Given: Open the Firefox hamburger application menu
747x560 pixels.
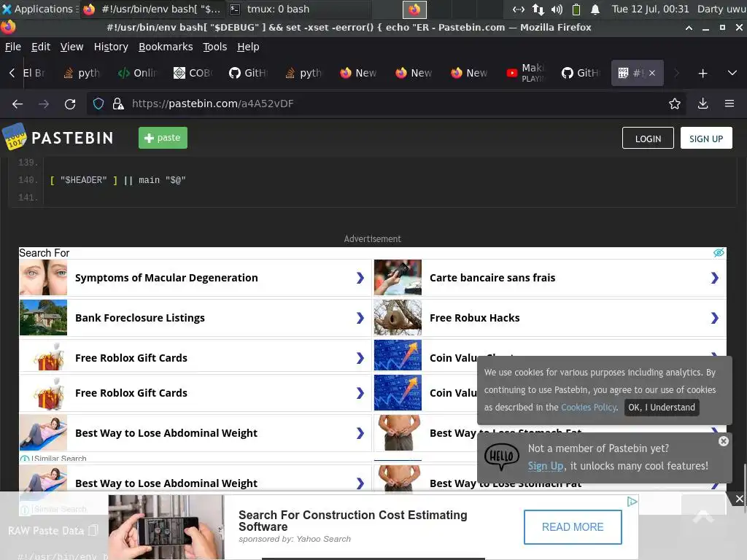Looking at the screenshot, I should 729,104.
